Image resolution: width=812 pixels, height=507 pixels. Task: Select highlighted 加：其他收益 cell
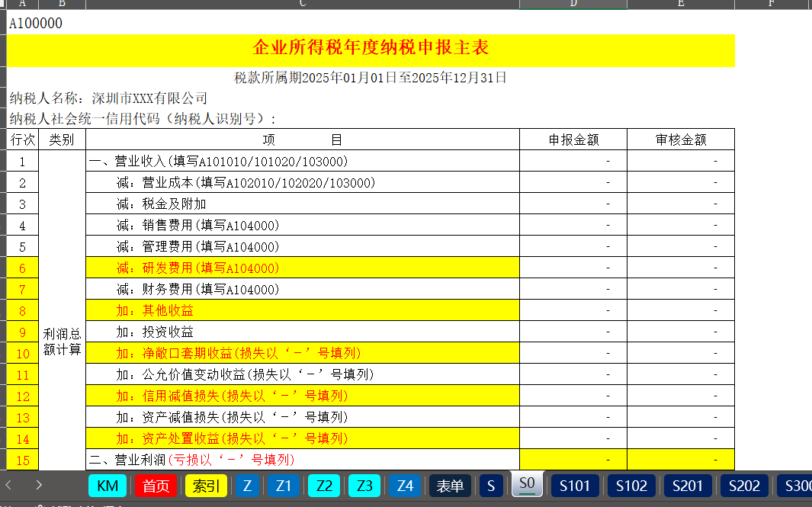click(x=303, y=310)
